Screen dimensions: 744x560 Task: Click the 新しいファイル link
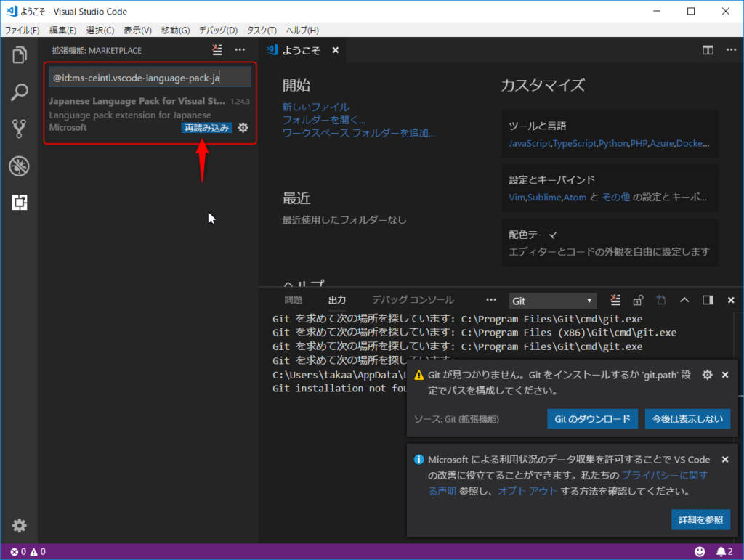[x=315, y=107]
